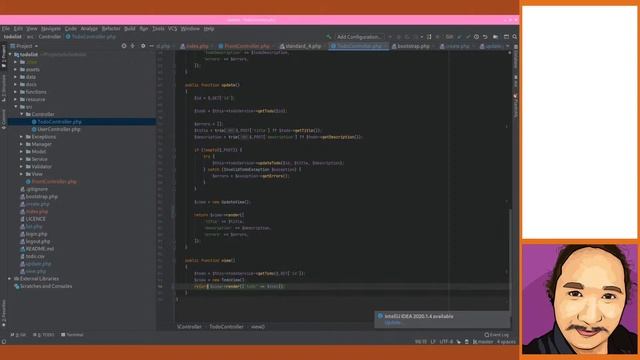Expand the Exceptions folder
Image resolution: width=640 pixels, height=360 pixels.
tap(22, 137)
